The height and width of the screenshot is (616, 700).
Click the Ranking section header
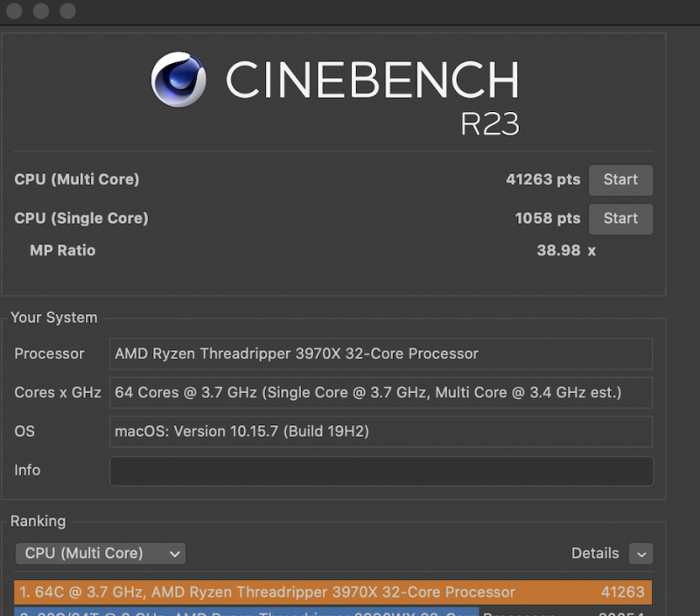(x=38, y=521)
